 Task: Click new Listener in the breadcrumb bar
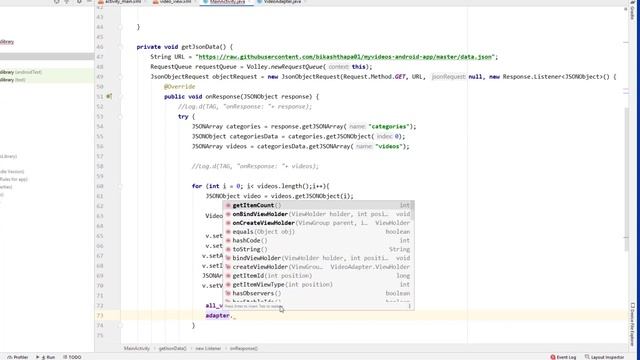pyautogui.click(x=208, y=349)
